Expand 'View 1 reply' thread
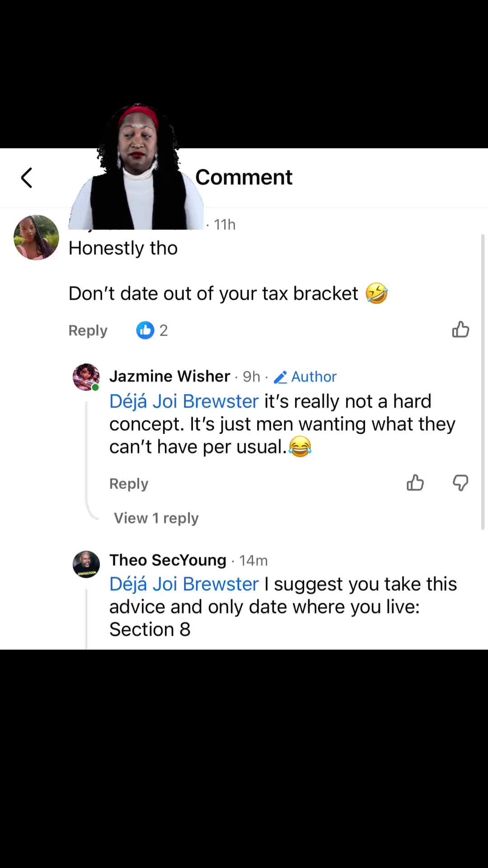This screenshot has height=868, width=488. (156, 518)
